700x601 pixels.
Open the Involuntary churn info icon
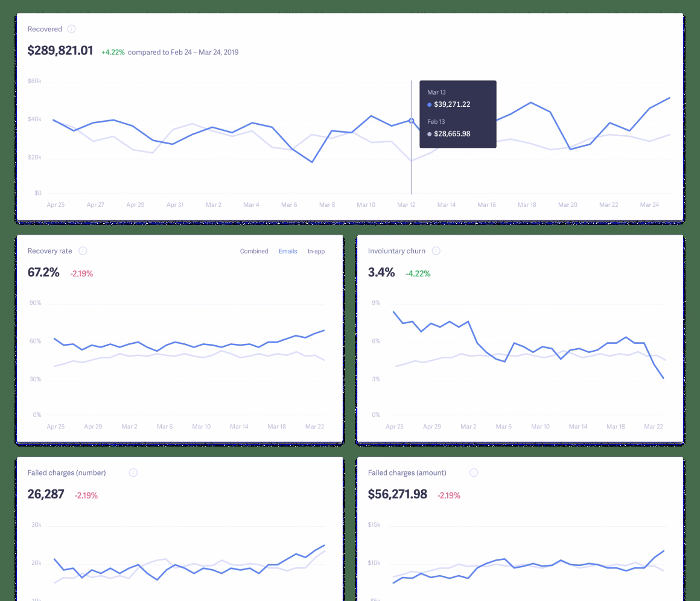point(436,251)
